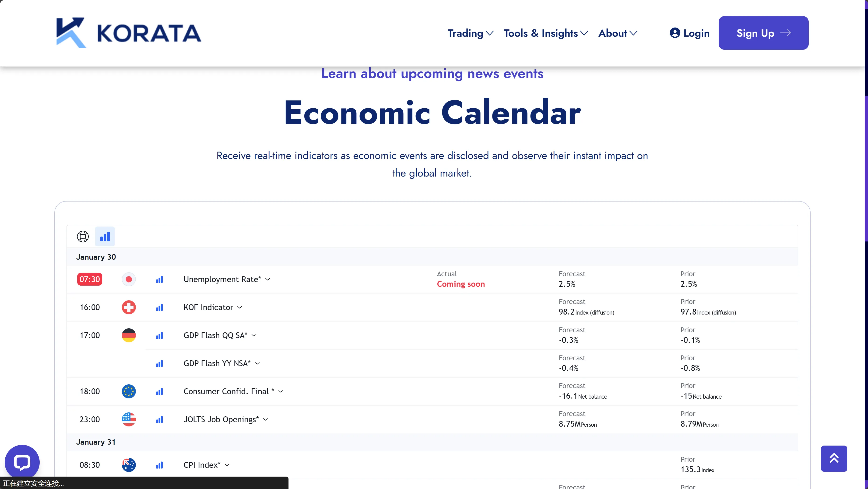Click the US flag on JOLTS row
Viewport: 868px width, 489px height.
(129, 419)
